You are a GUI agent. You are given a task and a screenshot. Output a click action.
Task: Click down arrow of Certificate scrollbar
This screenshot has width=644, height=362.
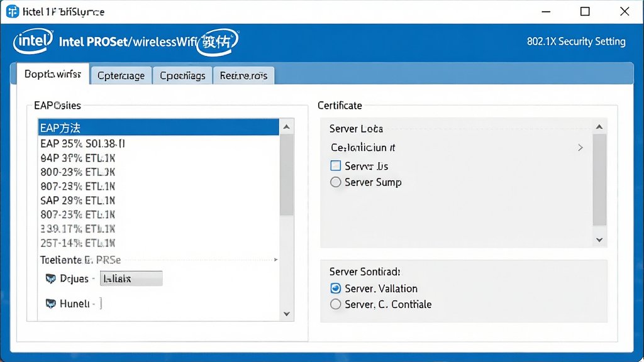[599, 239]
